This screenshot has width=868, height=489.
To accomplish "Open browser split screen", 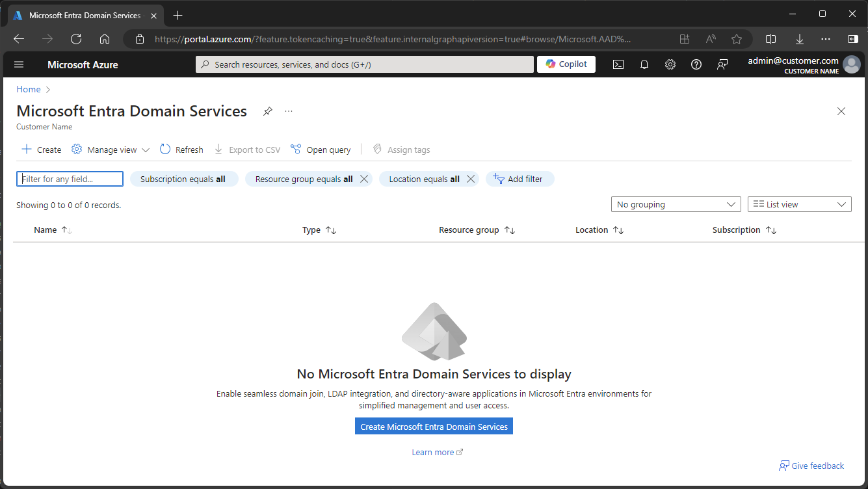I will (771, 39).
